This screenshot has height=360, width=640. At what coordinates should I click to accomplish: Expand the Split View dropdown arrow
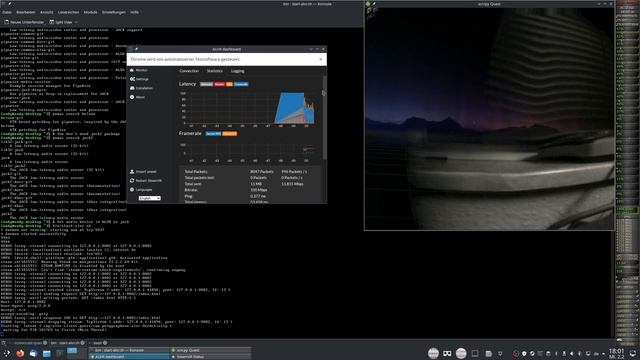[76, 22]
